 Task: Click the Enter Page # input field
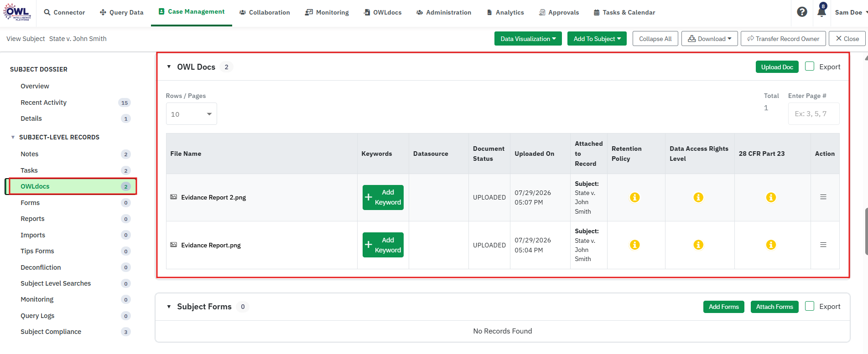click(814, 114)
